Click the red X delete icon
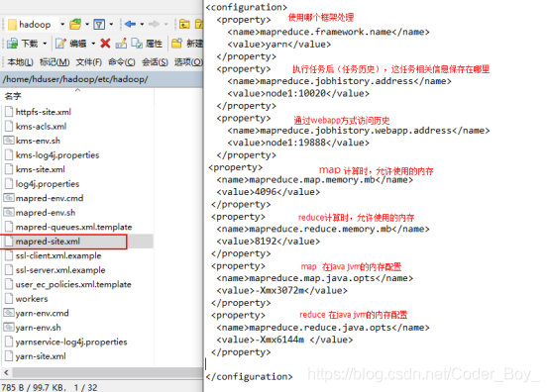Viewport: 549px width, 392px height. pyautogui.click(x=105, y=44)
